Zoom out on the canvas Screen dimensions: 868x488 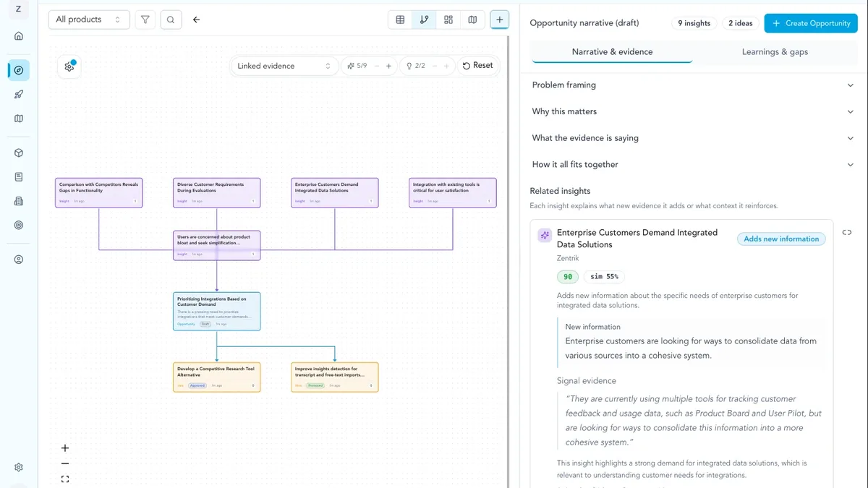click(x=65, y=464)
